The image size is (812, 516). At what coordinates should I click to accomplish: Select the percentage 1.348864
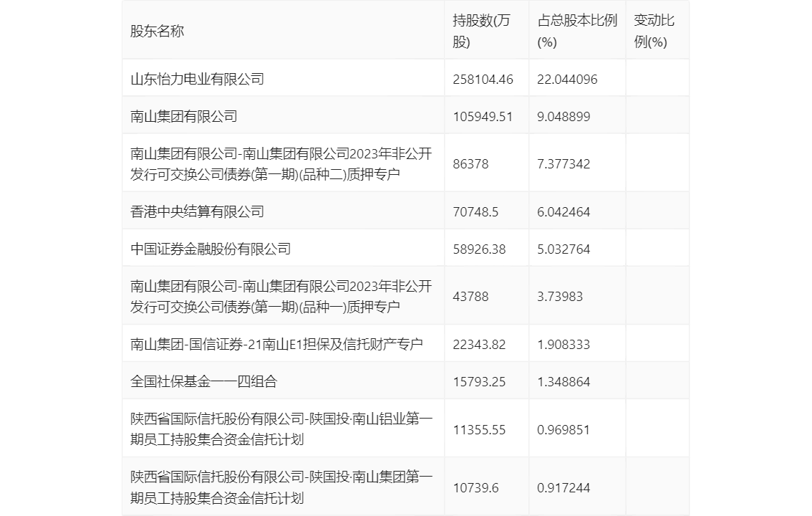(x=564, y=382)
